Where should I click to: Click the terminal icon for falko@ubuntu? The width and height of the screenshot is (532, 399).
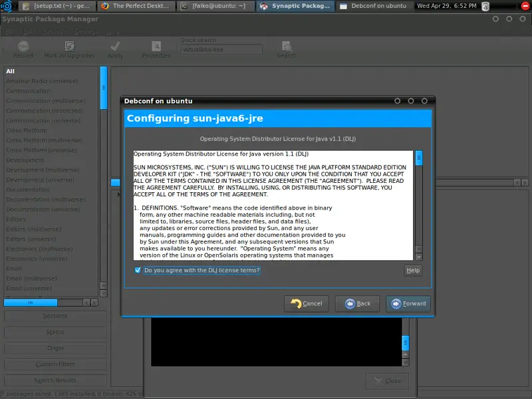click(184, 6)
